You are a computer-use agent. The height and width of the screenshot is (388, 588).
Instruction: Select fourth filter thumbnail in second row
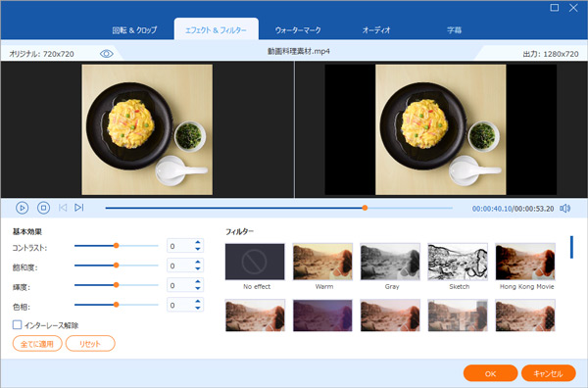coord(458,315)
